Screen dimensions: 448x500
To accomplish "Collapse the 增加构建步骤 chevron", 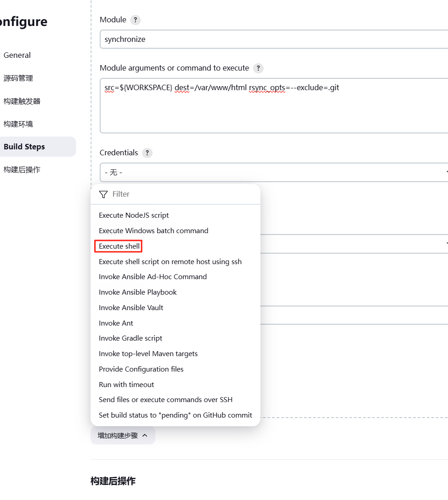I will point(145,436).
